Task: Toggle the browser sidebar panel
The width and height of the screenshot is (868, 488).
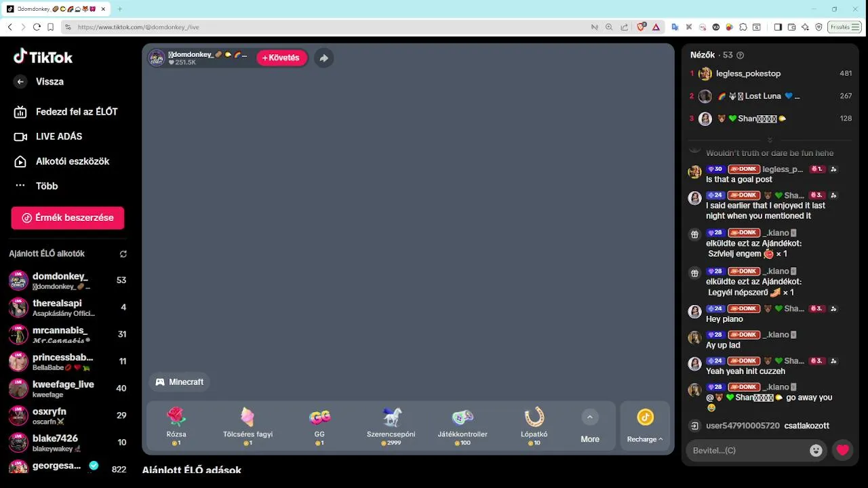Action: pos(778,27)
